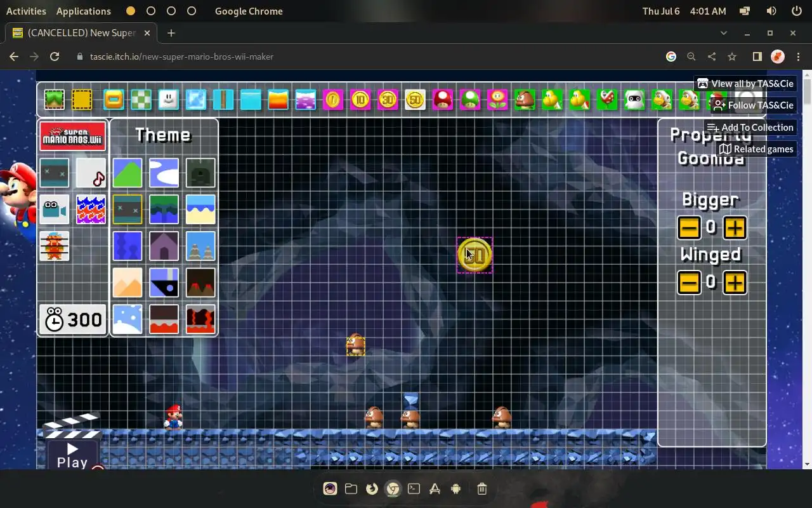Image resolution: width=812 pixels, height=508 pixels.
Task: Select the Goomba with blue marker above
Action: click(410, 418)
